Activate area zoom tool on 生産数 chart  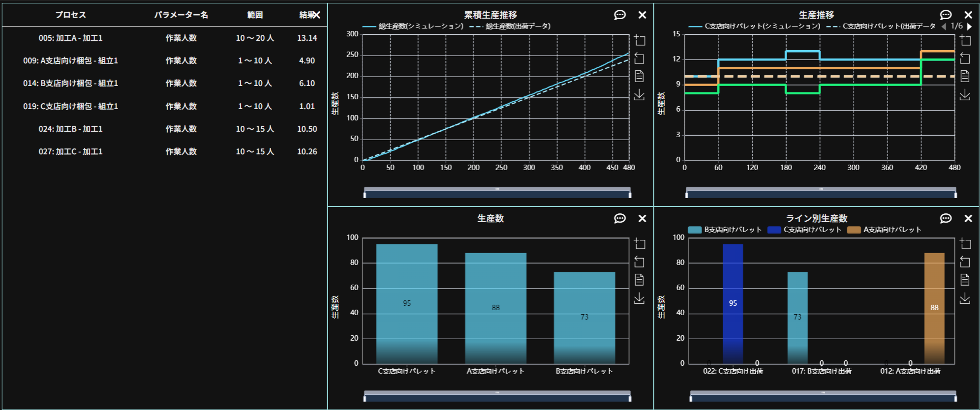(639, 244)
